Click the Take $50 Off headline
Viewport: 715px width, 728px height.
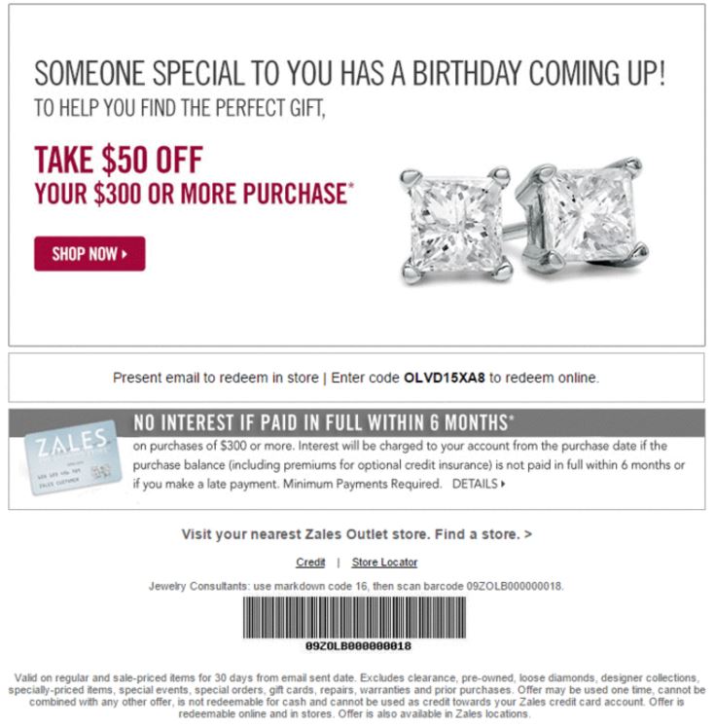point(119,160)
